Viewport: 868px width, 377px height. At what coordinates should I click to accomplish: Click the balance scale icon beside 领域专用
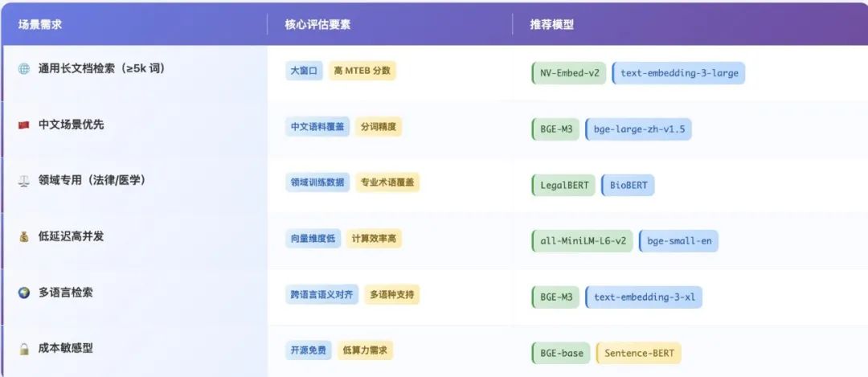click(24, 181)
